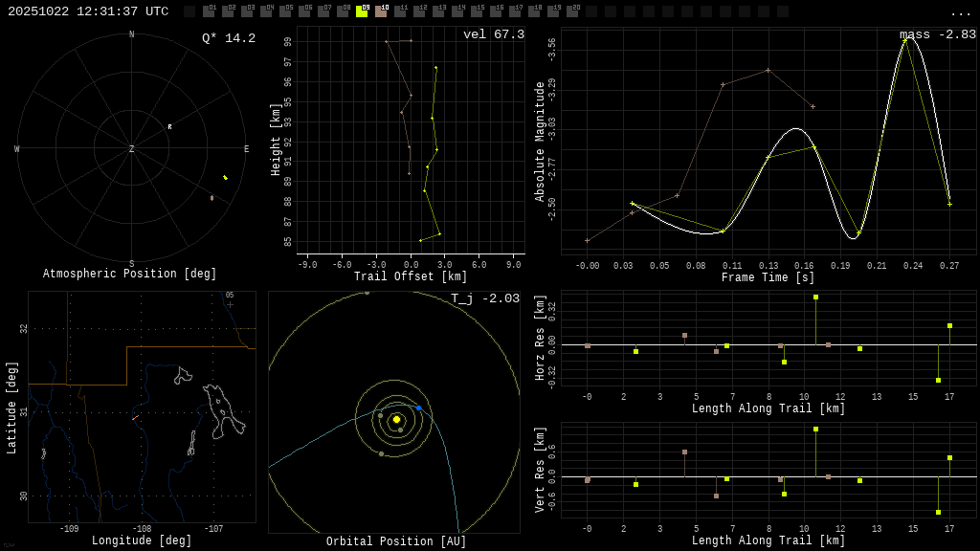The width and height of the screenshot is (980, 551).
Task: Click the T_j -2.03 Tisserand label
Action: (x=485, y=298)
